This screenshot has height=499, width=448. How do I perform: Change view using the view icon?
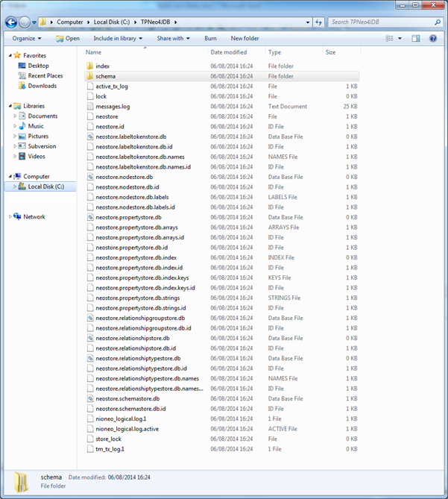pyautogui.click(x=390, y=39)
